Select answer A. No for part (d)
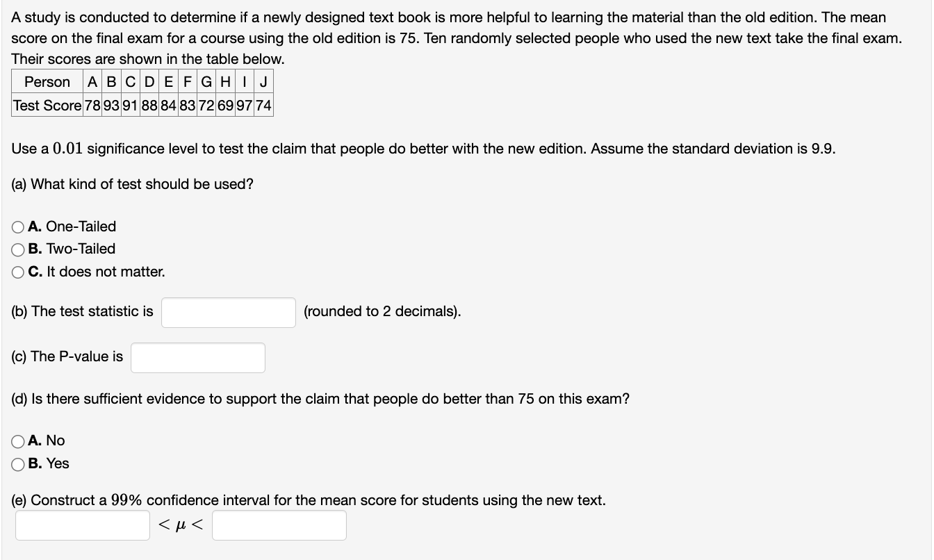 point(17,441)
